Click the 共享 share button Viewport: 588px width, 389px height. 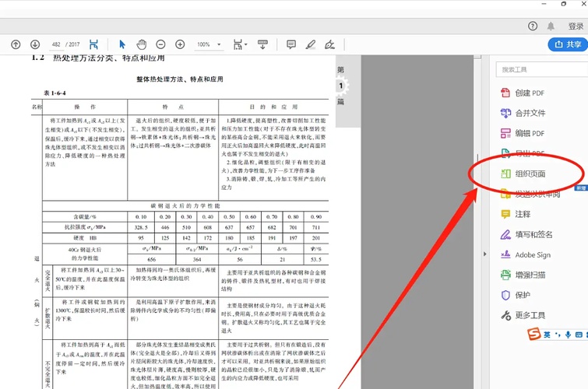(x=566, y=44)
